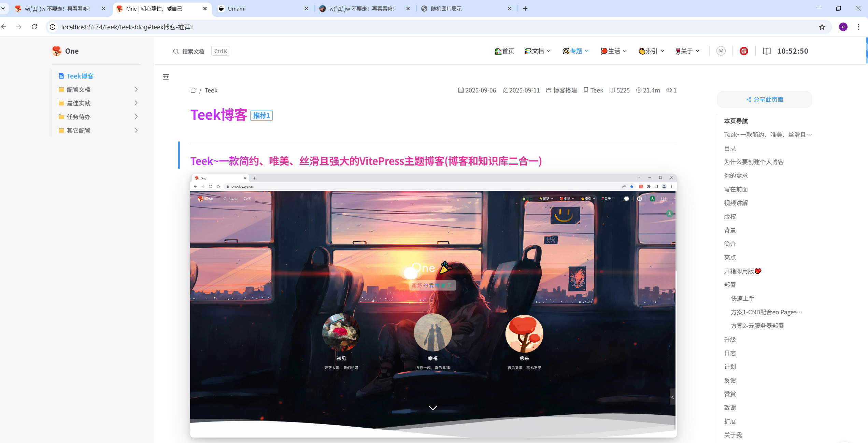This screenshot has height=443, width=868.
Task: Open the Chrome three-dot menu
Action: tap(858, 27)
